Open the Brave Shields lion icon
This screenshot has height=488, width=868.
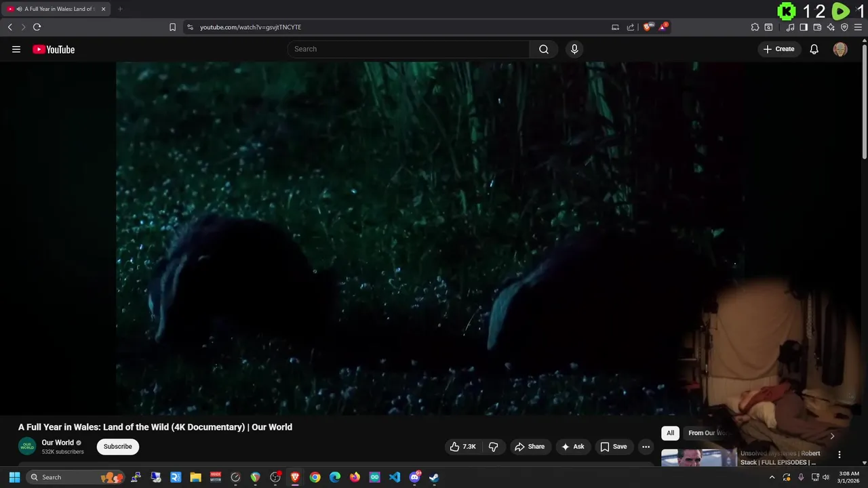648,27
